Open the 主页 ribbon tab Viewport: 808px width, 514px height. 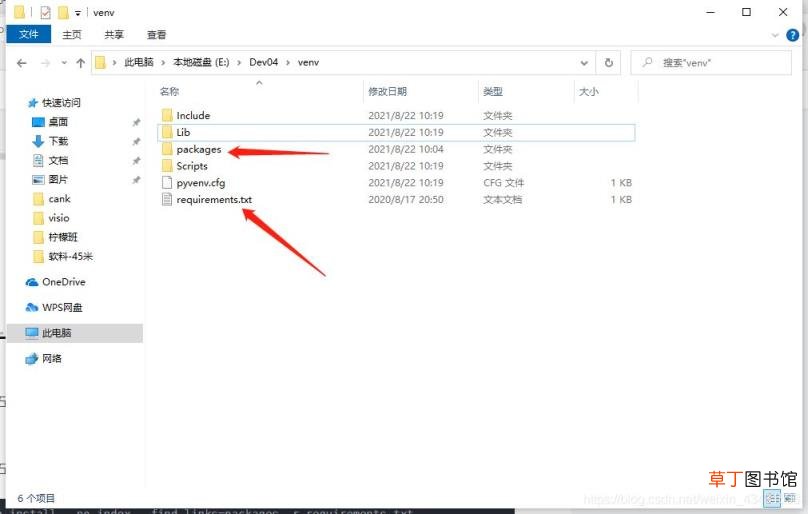pyautogui.click(x=72, y=35)
